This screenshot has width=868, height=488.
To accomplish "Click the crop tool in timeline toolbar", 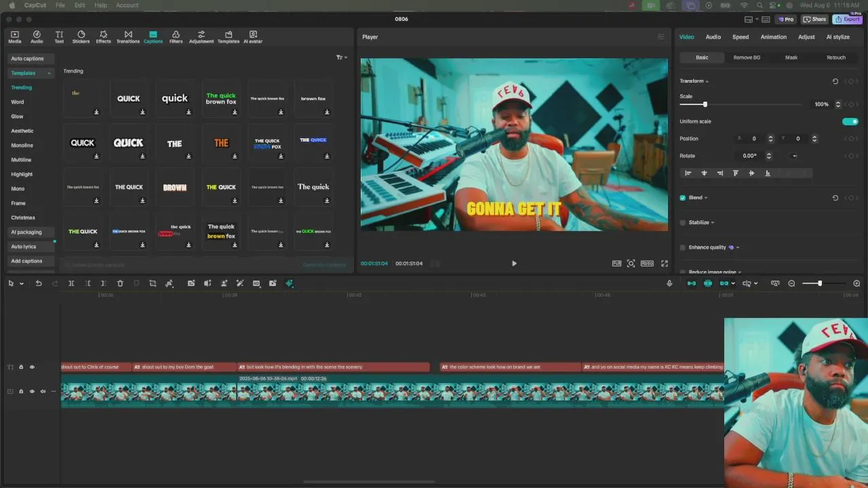I will [x=153, y=283].
